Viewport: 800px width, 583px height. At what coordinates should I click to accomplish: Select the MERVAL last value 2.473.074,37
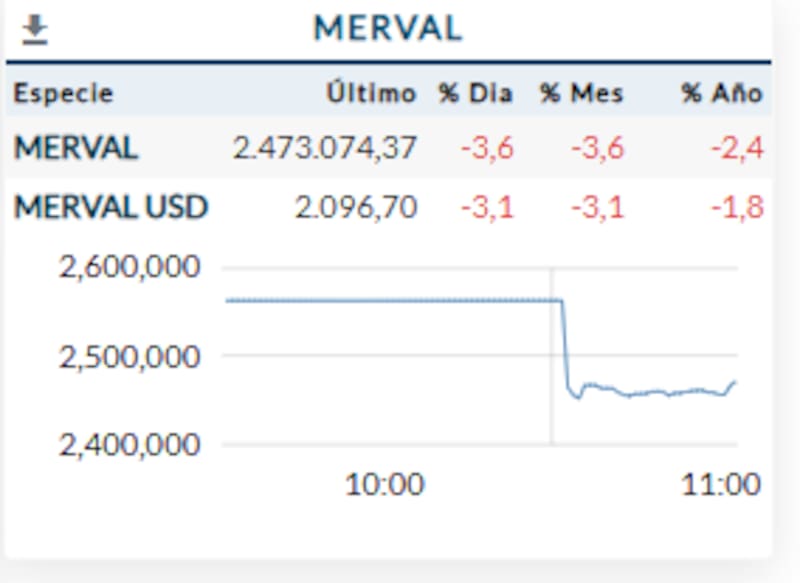coord(325,149)
